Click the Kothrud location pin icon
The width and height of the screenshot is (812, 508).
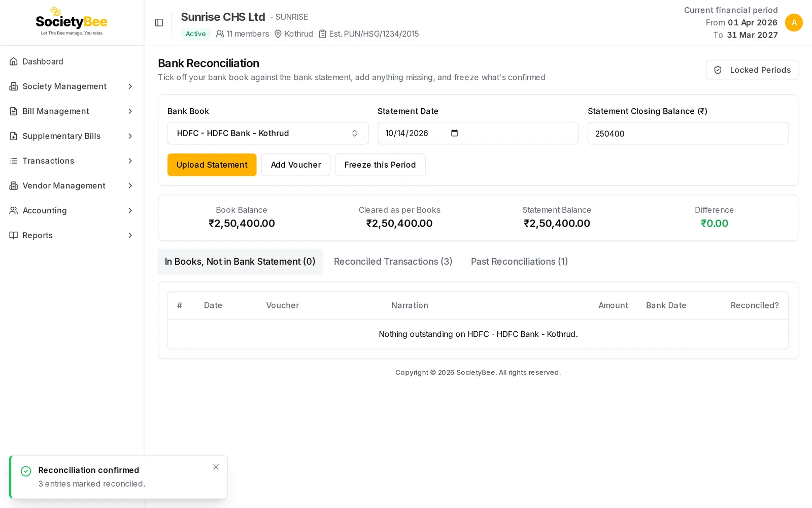point(278,34)
